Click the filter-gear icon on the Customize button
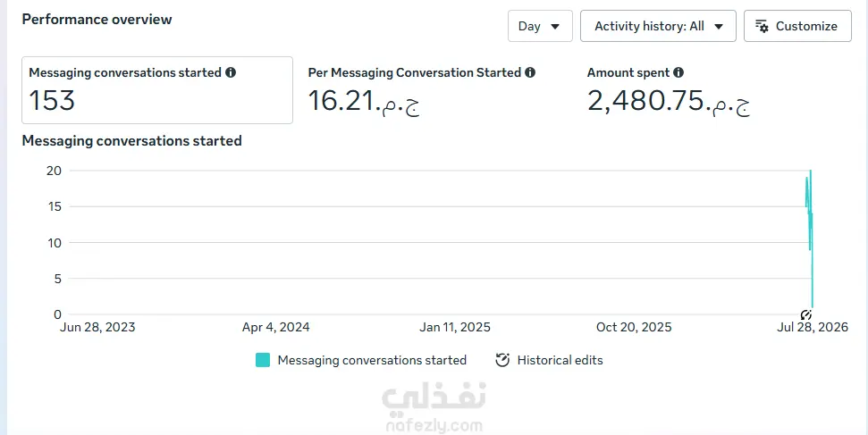The width and height of the screenshot is (868, 435). [x=763, y=26]
